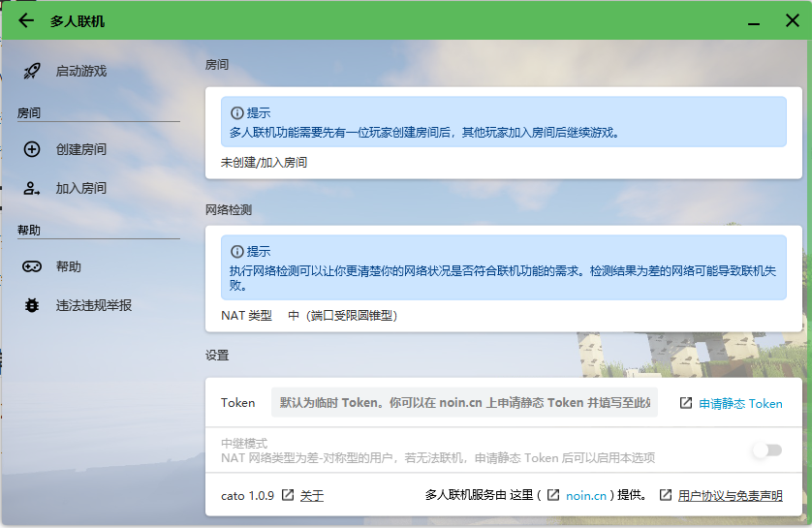The image size is (812, 528).
Task: Toggle the 中继模式 switch
Action: 766,450
